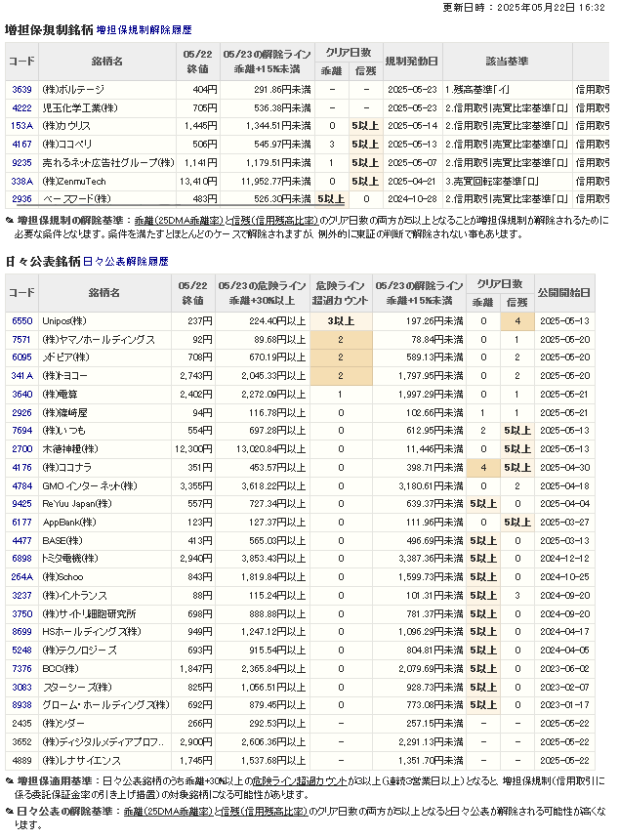This screenshot has width=619, height=840.
Task: Open stock code 8699 link
Action: (x=21, y=632)
